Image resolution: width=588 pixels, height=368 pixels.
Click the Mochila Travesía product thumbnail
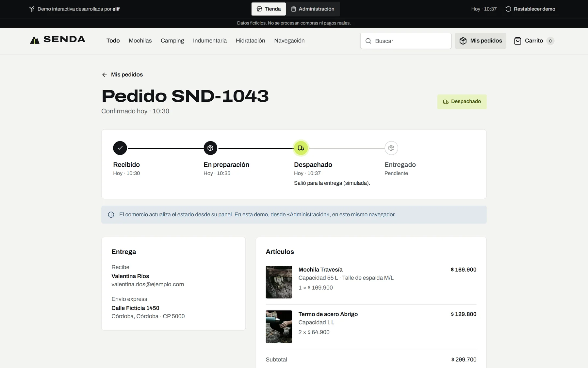point(279,282)
